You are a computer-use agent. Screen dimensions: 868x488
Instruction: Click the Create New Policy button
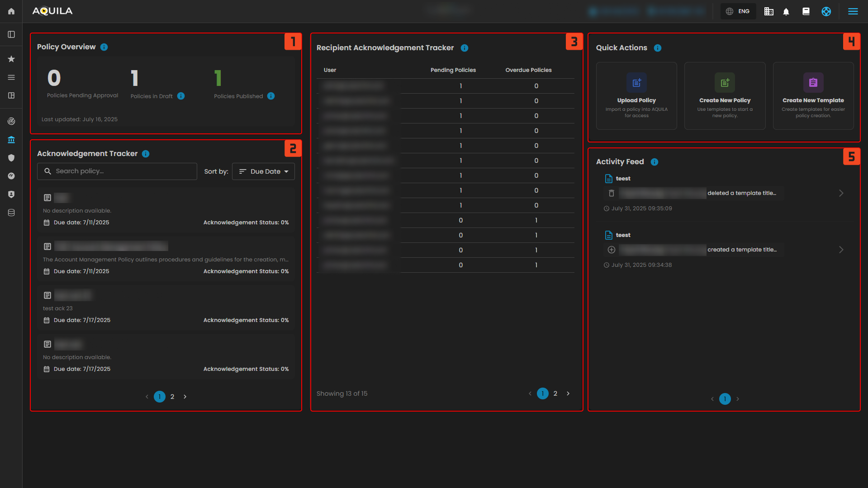pos(725,96)
